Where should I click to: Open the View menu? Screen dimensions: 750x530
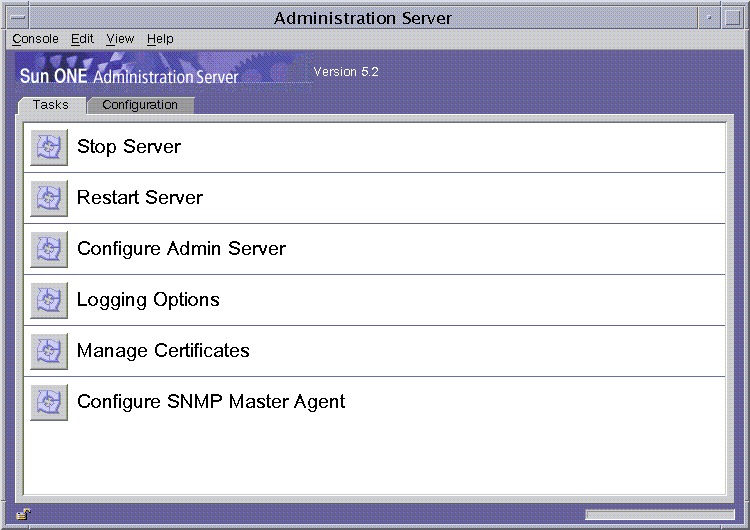[x=120, y=39]
